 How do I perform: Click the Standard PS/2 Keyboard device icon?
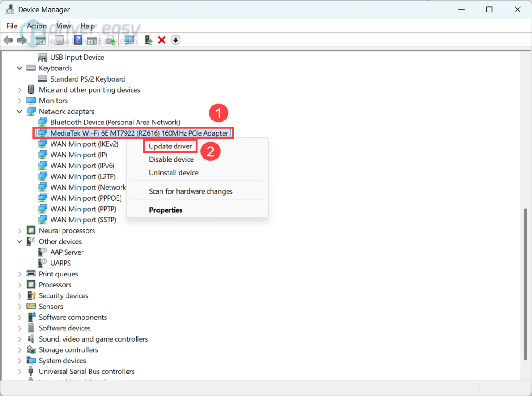coord(43,79)
